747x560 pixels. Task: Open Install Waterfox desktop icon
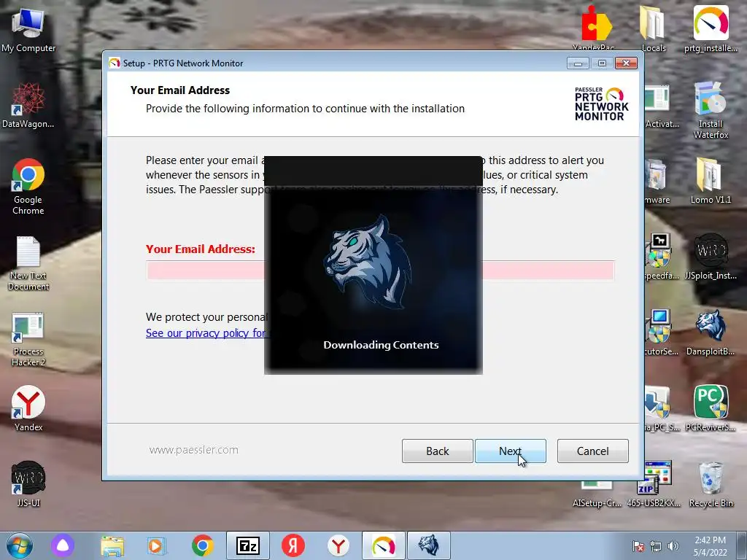pos(711,111)
